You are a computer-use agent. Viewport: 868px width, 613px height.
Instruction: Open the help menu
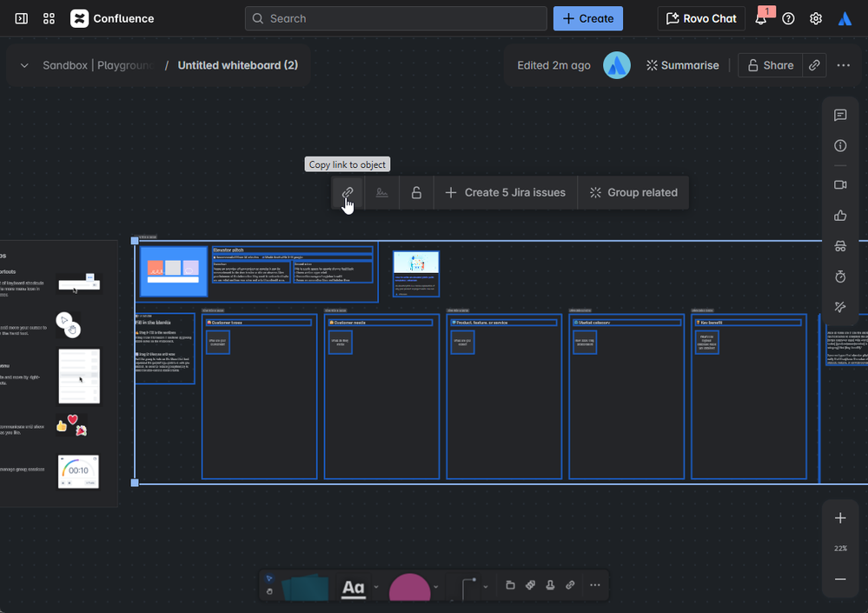788,18
